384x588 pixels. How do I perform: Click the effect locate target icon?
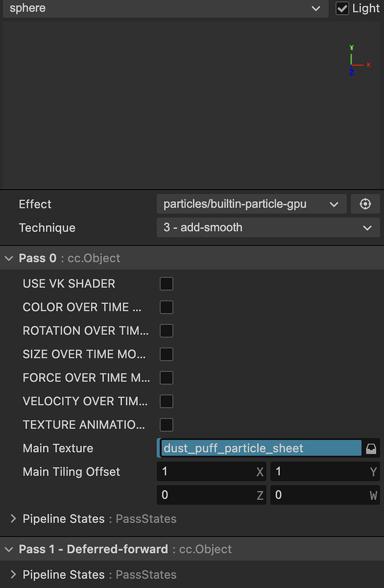click(x=365, y=204)
